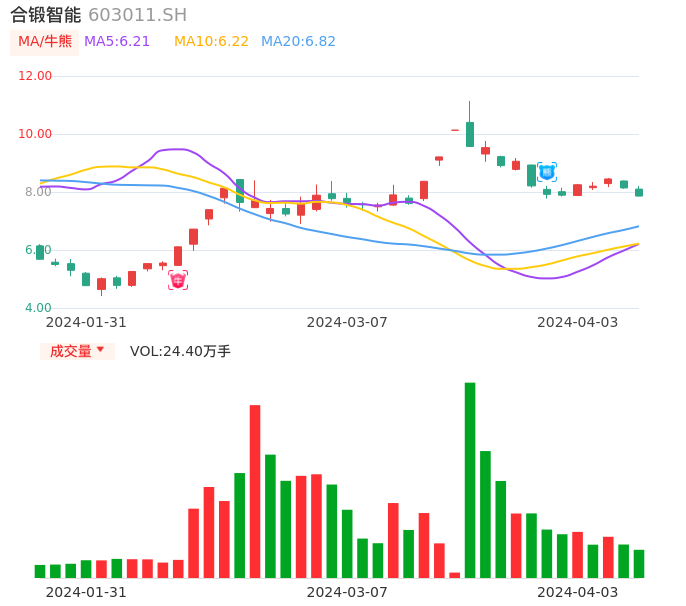Click the 12.00 price axis label
The image size is (686, 606).
tap(36, 76)
